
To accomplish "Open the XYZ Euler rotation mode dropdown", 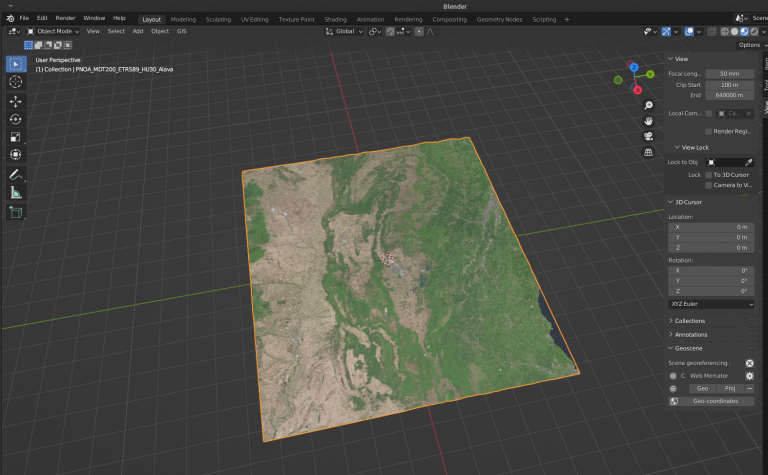I will coord(711,304).
